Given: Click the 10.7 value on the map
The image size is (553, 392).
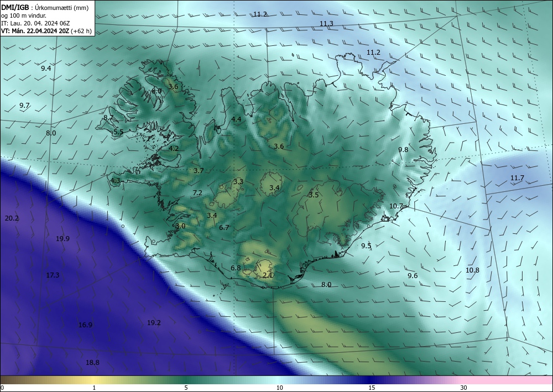Looking at the screenshot, I should [x=396, y=206].
